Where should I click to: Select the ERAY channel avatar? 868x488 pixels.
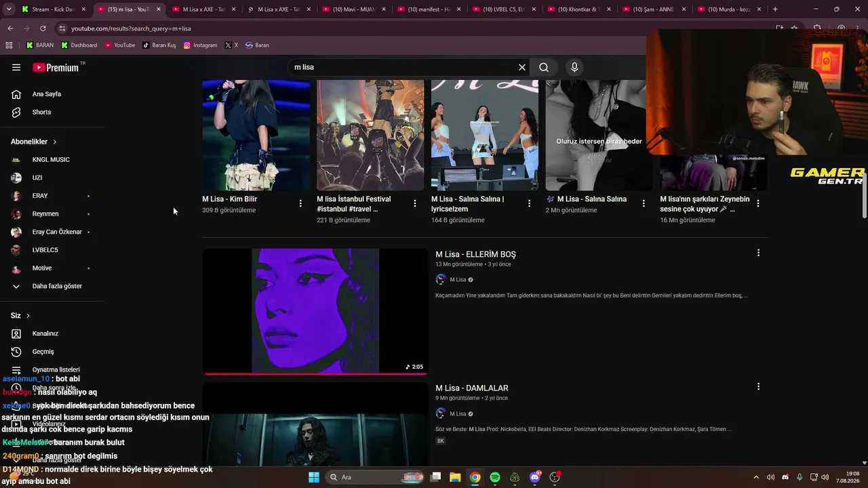point(16,196)
